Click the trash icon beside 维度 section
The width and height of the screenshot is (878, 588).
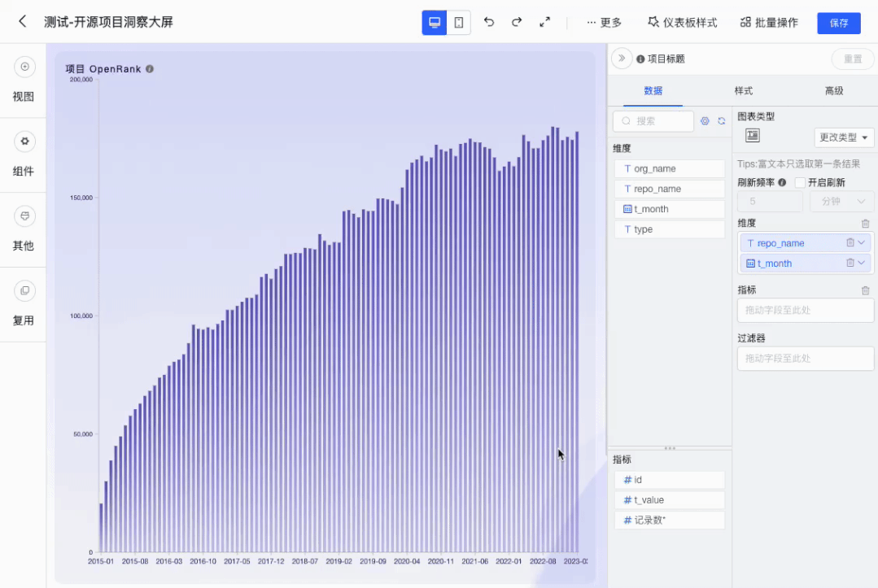coord(865,222)
